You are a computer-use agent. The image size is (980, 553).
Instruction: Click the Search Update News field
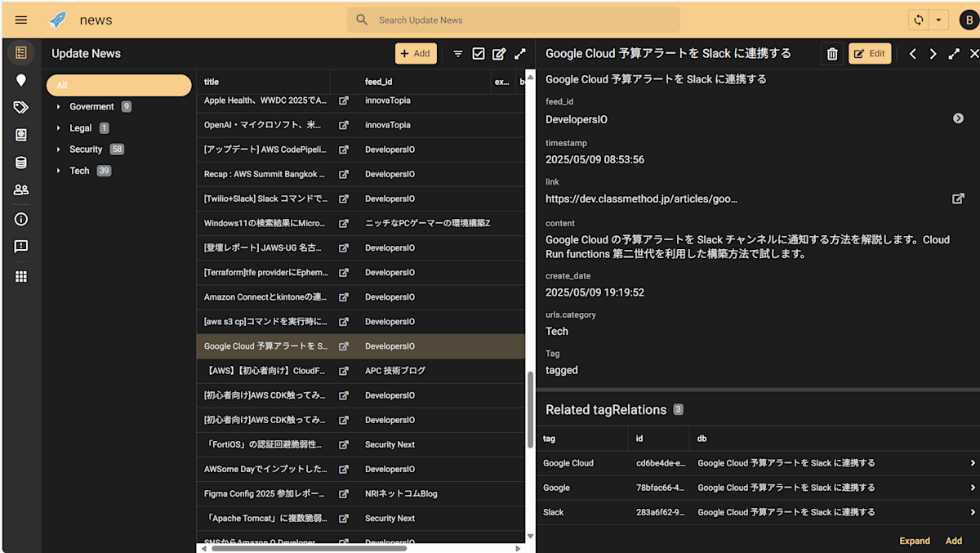(514, 20)
